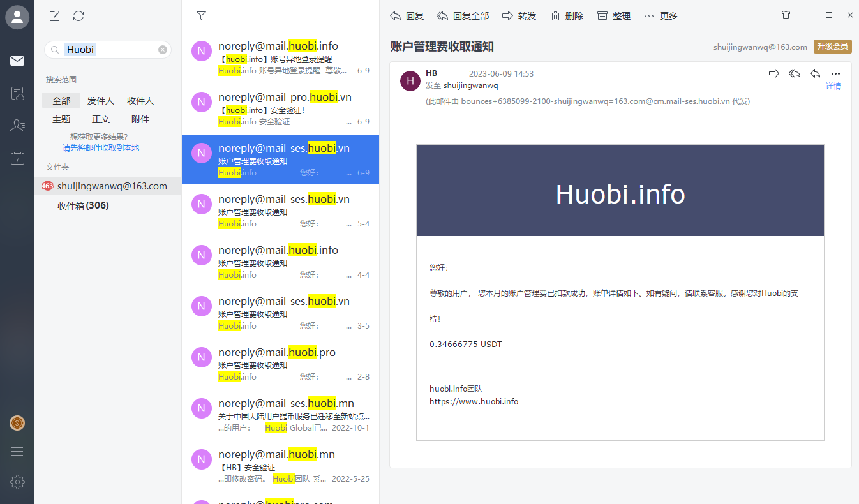
Task: Click the sender avatar H
Action: (x=410, y=81)
